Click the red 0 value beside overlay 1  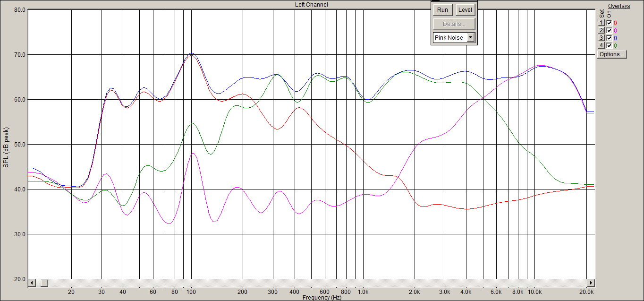pos(615,23)
